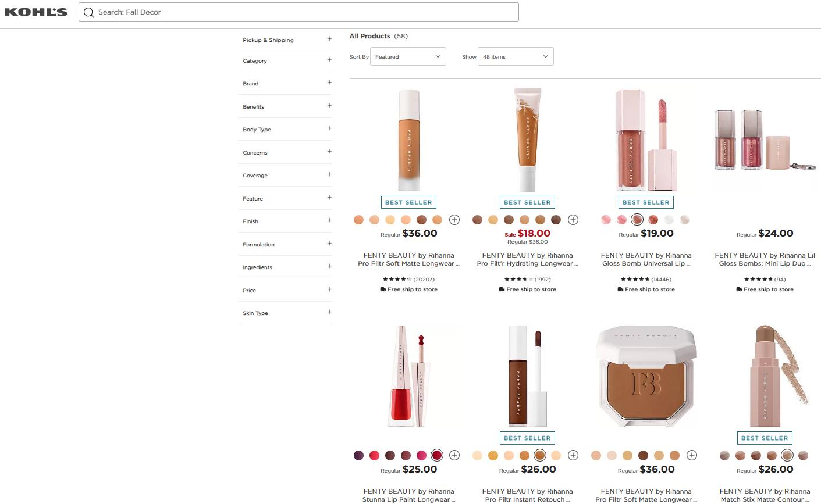
Task: Show more shades for Pro Filtr Instant Retouch
Action: click(x=573, y=455)
